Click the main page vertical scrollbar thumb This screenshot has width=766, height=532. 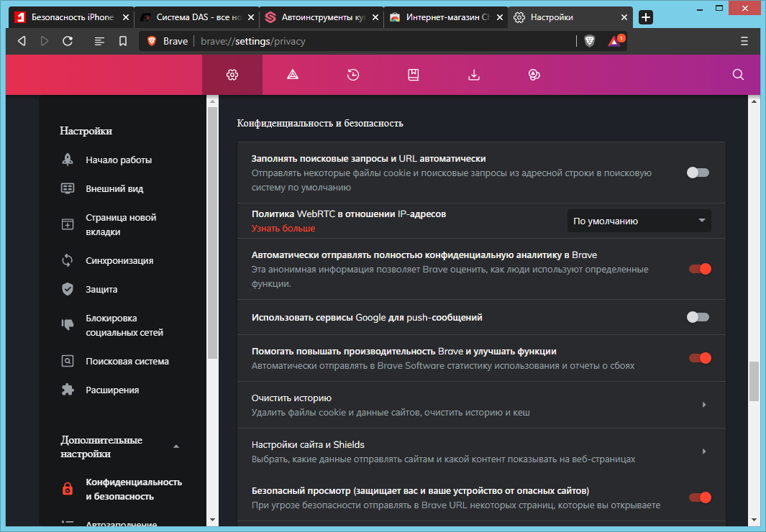tap(754, 381)
